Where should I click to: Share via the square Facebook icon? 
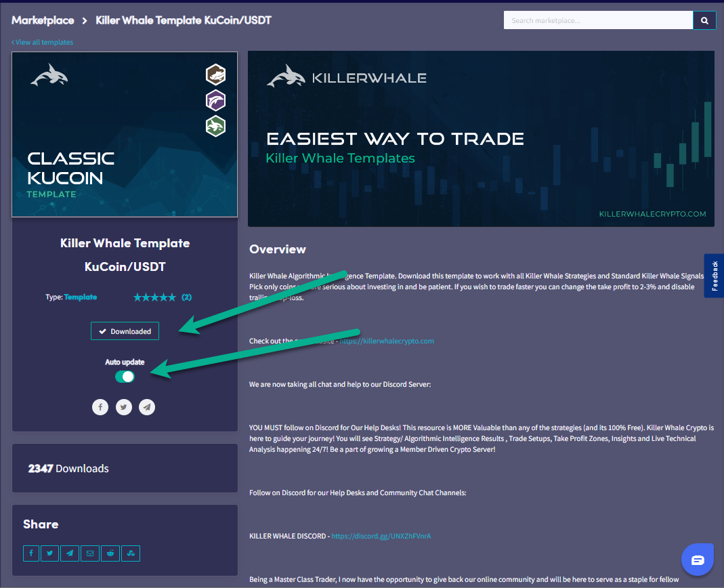(31, 553)
